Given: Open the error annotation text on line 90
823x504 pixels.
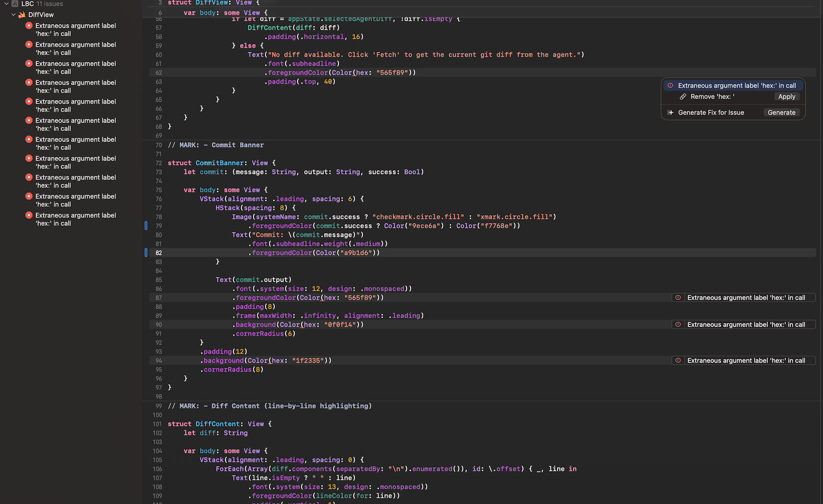Looking at the screenshot, I should click(x=746, y=324).
